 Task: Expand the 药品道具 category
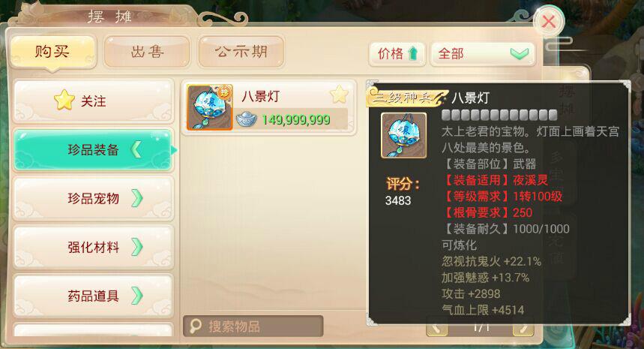[x=93, y=296]
